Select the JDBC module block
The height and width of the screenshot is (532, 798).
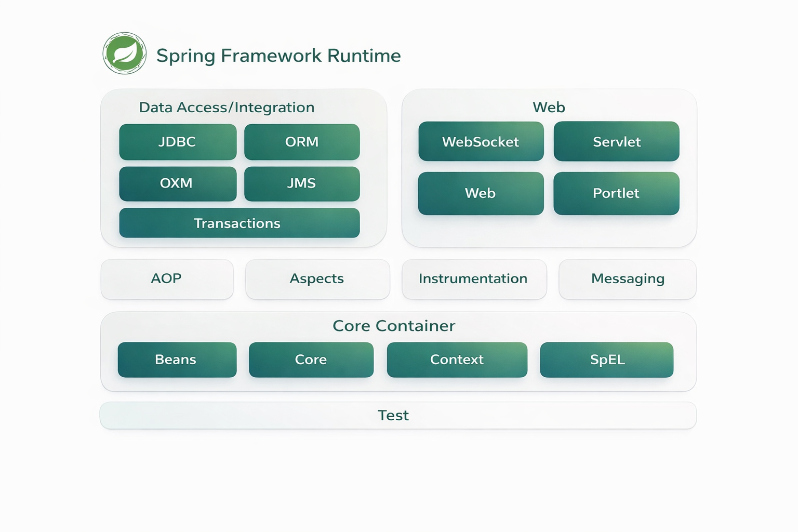[x=178, y=142]
